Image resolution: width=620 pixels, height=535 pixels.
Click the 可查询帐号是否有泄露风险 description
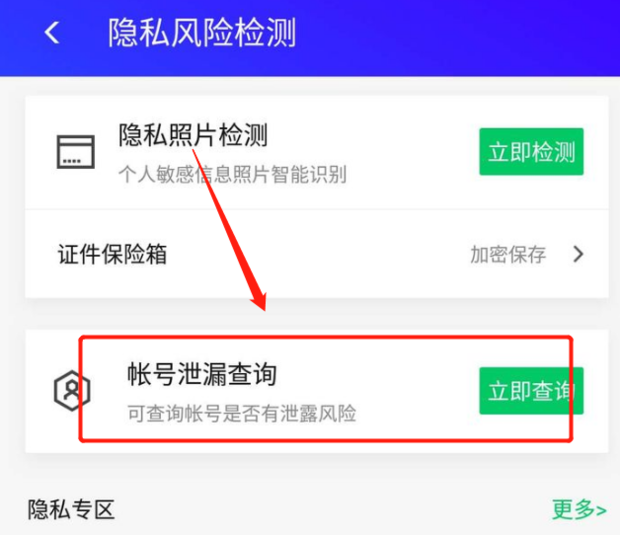(x=242, y=414)
